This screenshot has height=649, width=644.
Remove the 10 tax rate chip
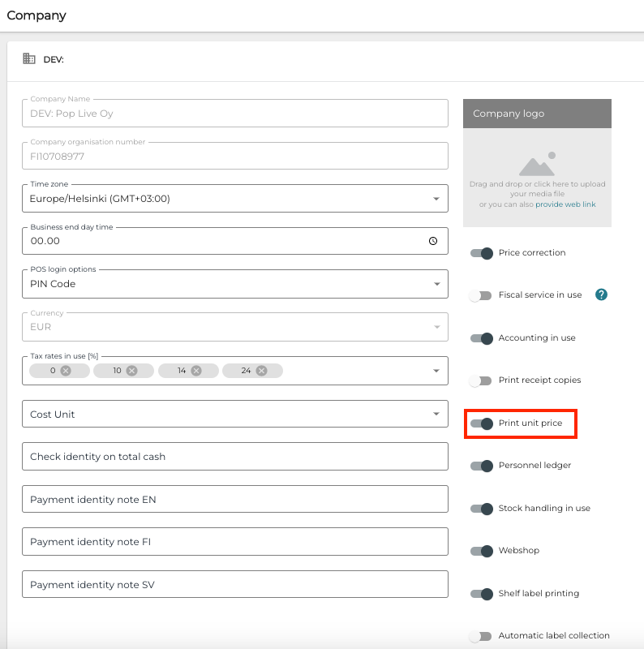point(131,371)
